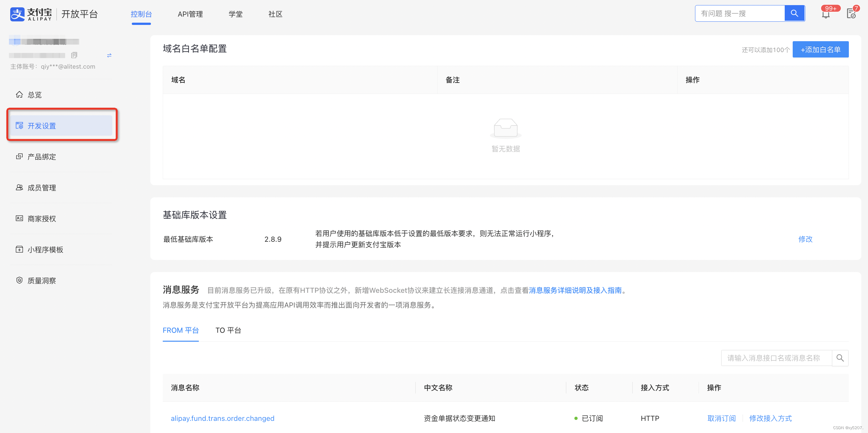Click the 请输入消息接口名或消息名称 search field

pyautogui.click(x=777, y=358)
